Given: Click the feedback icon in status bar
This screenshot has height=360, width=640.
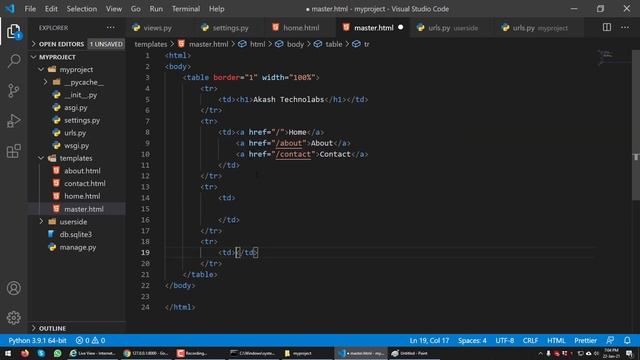Looking at the screenshot, I should point(610,340).
